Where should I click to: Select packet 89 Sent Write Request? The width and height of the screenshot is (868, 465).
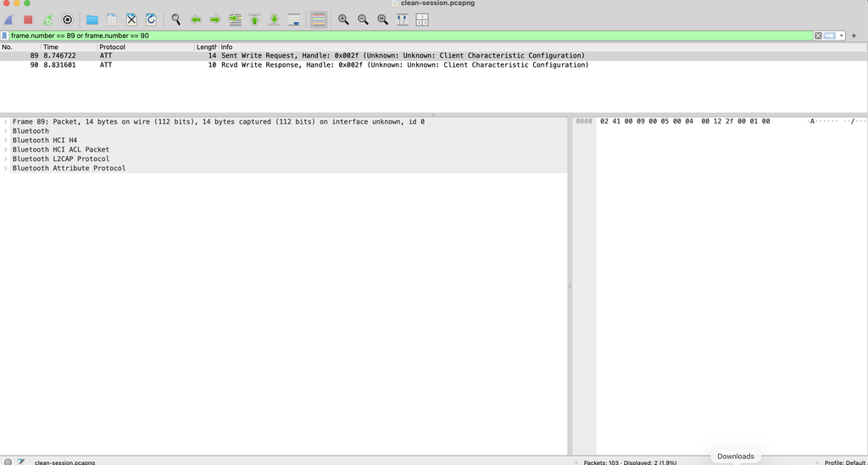(x=433, y=56)
